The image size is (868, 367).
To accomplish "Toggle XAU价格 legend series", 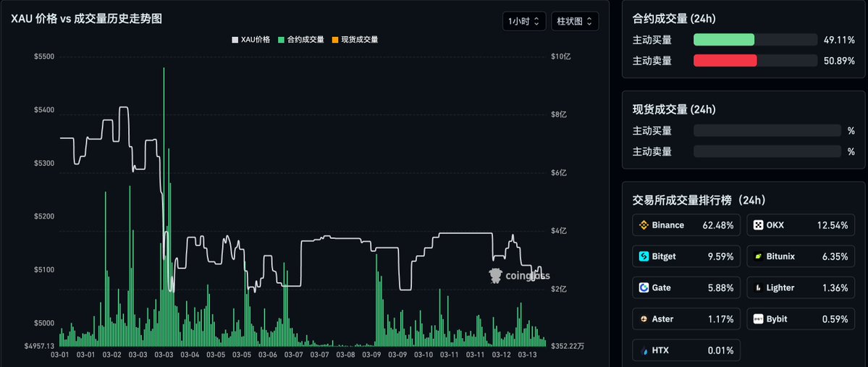I will pos(251,40).
